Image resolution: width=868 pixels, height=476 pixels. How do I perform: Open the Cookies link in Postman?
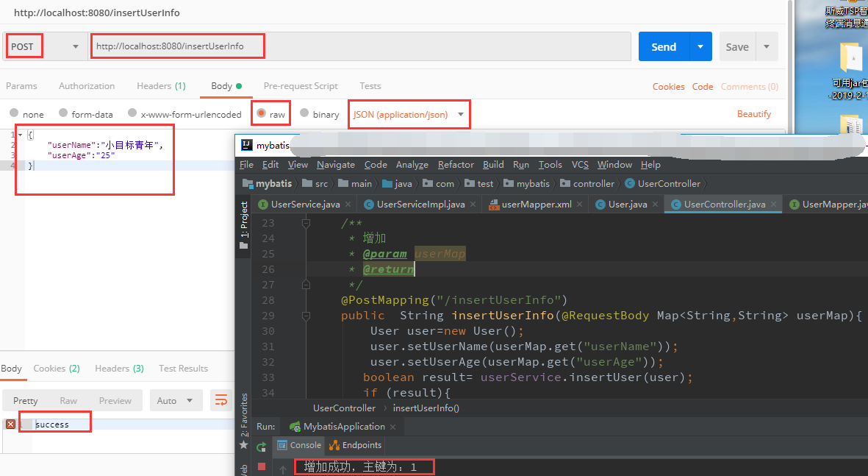pyautogui.click(x=668, y=86)
